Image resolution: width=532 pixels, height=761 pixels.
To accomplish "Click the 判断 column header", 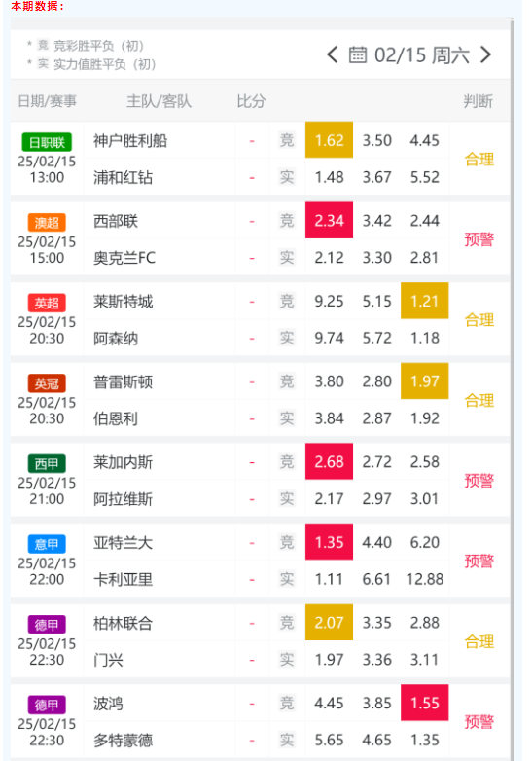I will click(x=479, y=101).
